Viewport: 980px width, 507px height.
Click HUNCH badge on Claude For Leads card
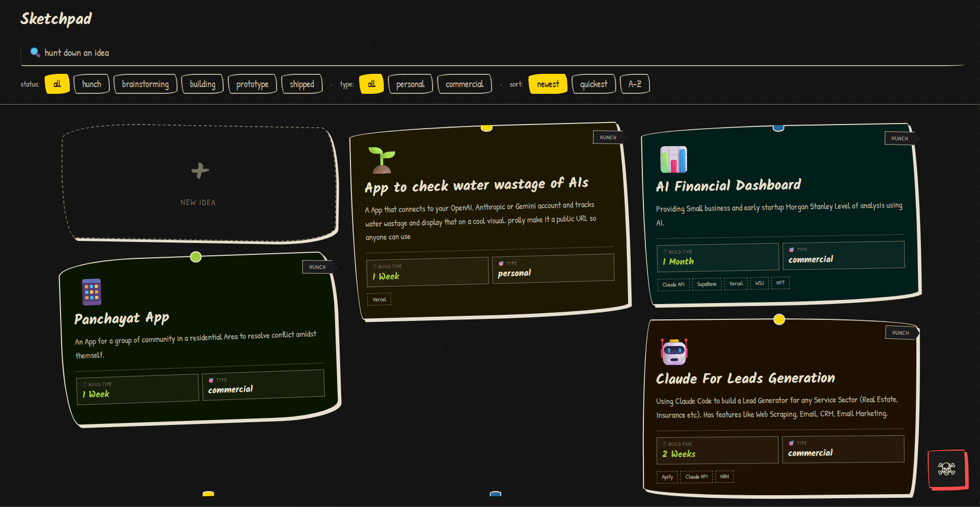click(900, 333)
